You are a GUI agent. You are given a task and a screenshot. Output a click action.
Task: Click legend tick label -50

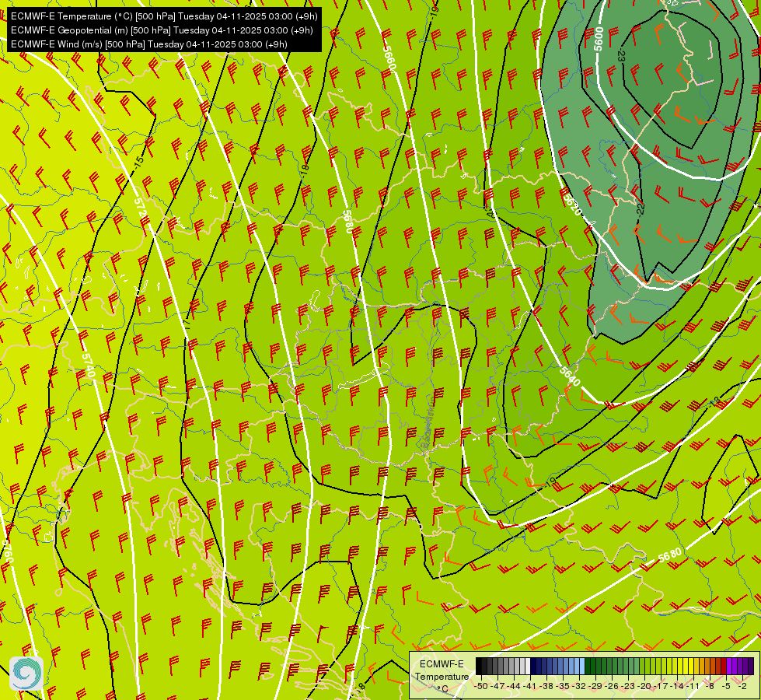point(481,686)
